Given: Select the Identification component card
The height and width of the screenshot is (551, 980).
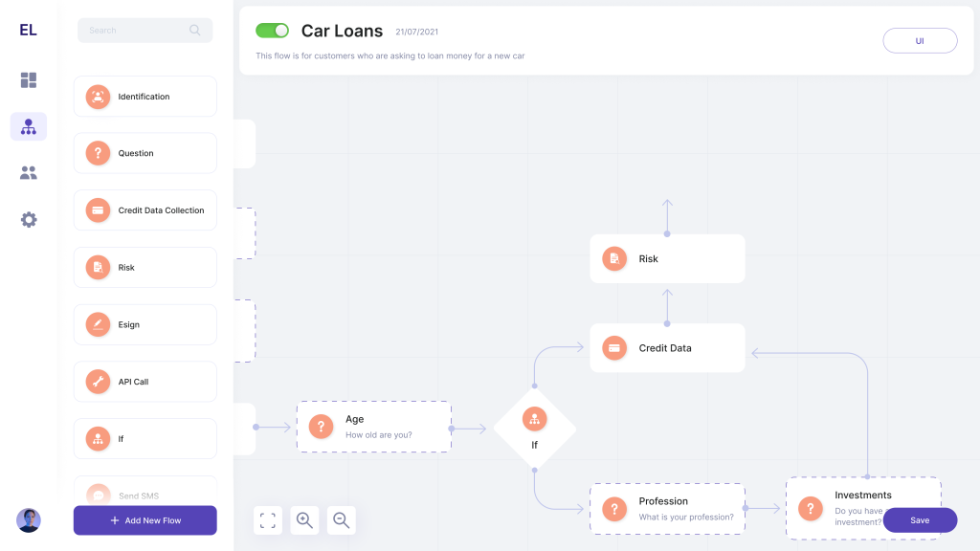Looking at the screenshot, I should [145, 97].
